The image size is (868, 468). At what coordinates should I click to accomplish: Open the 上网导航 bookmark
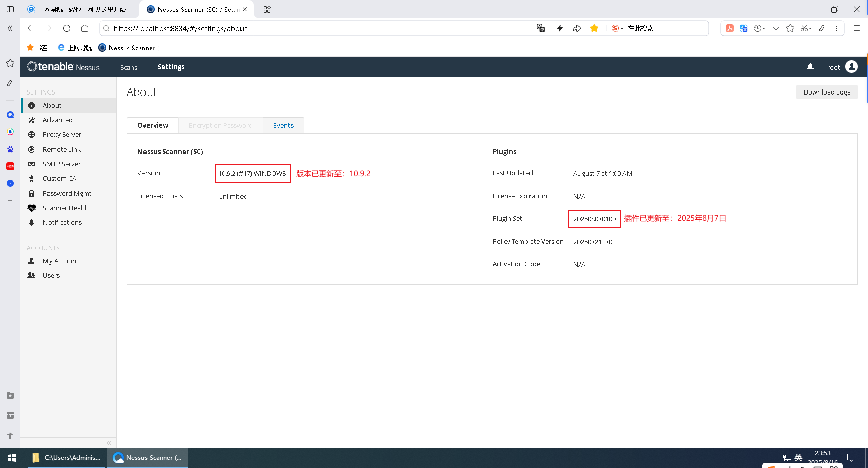[75, 48]
